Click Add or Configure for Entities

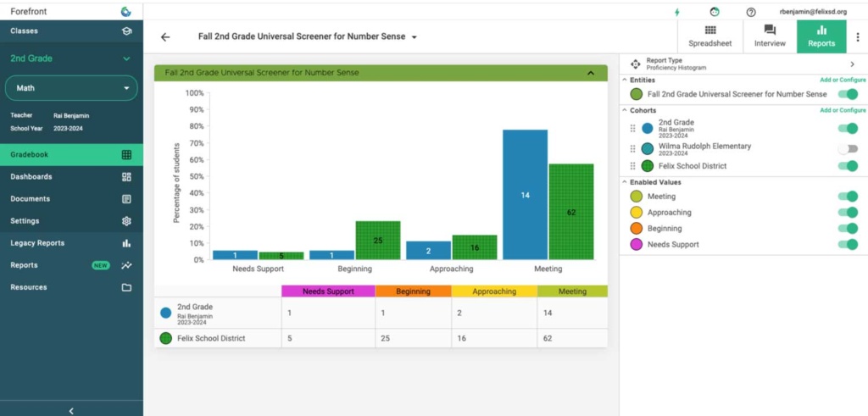coord(843,80)
